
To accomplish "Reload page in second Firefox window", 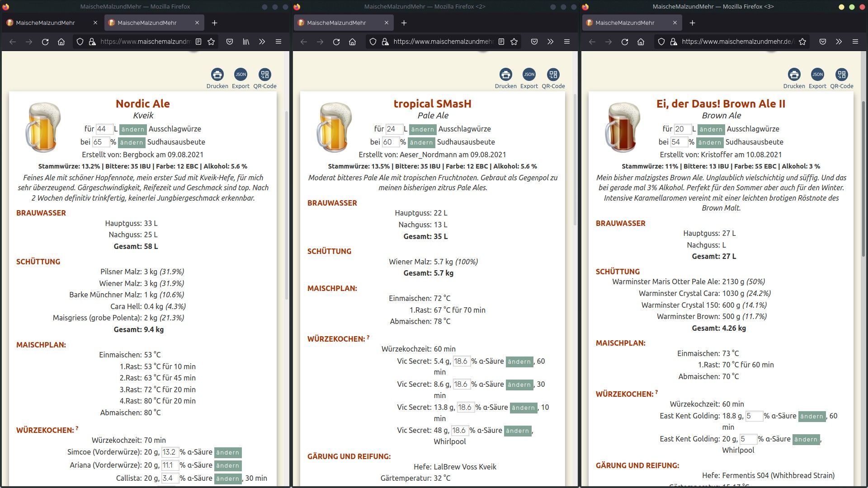I will 336,42.
